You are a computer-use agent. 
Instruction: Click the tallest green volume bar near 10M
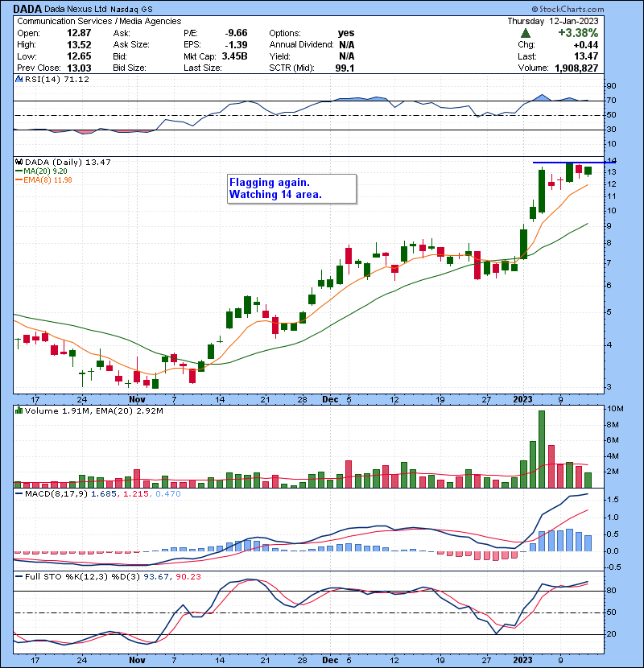coord(542,449)
